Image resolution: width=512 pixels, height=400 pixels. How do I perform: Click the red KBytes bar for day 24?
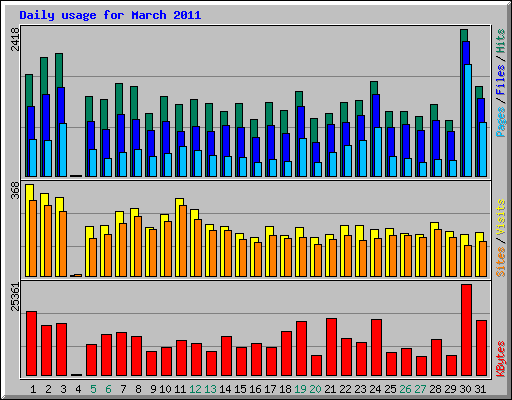pyautogui.click(x=376, y=348)
